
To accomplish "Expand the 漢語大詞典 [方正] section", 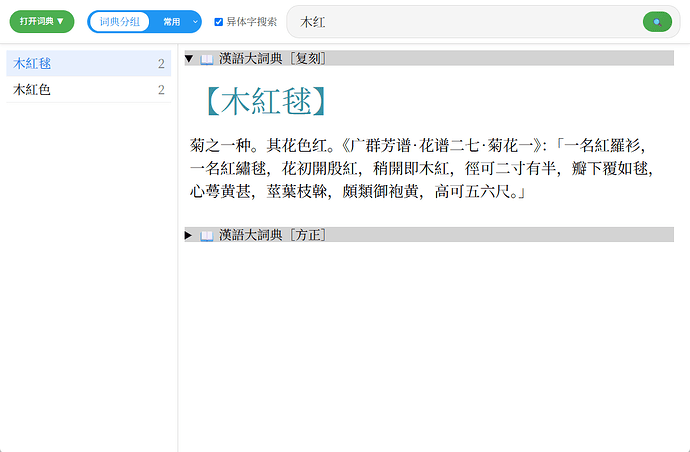I will pyautogui.click(x=188, y=235).
